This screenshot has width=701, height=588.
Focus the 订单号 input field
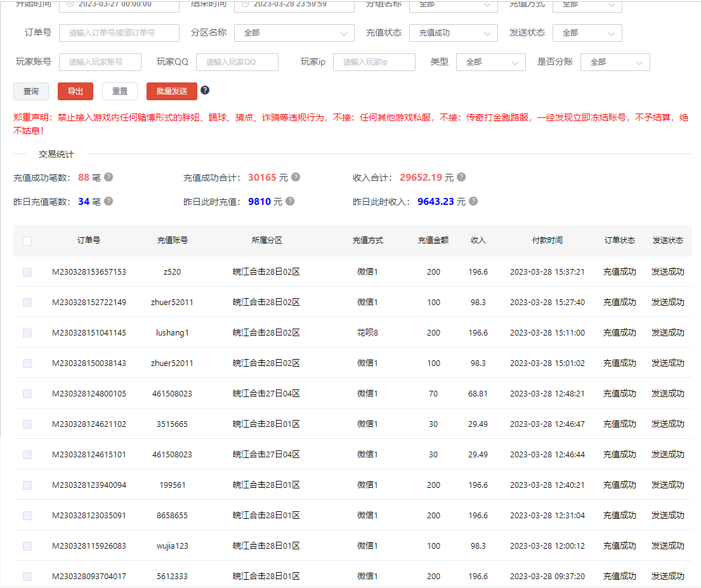119,33
